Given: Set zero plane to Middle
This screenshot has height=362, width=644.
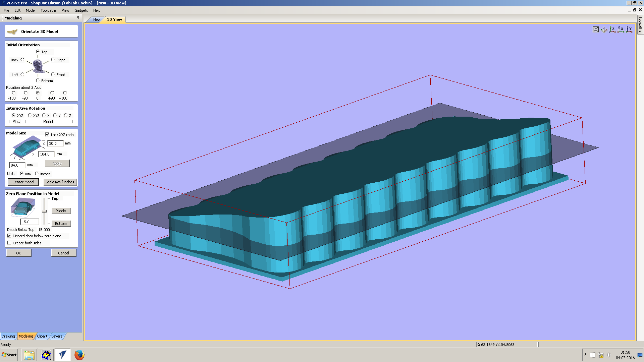Looking at the screenshot, I should (x=61, y=211).
